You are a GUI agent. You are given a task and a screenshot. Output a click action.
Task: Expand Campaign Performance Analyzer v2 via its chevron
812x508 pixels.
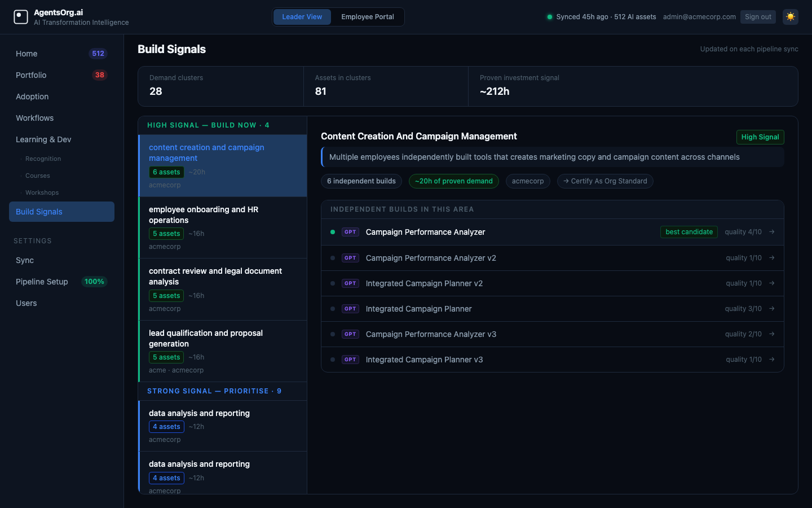pos(771,257)
